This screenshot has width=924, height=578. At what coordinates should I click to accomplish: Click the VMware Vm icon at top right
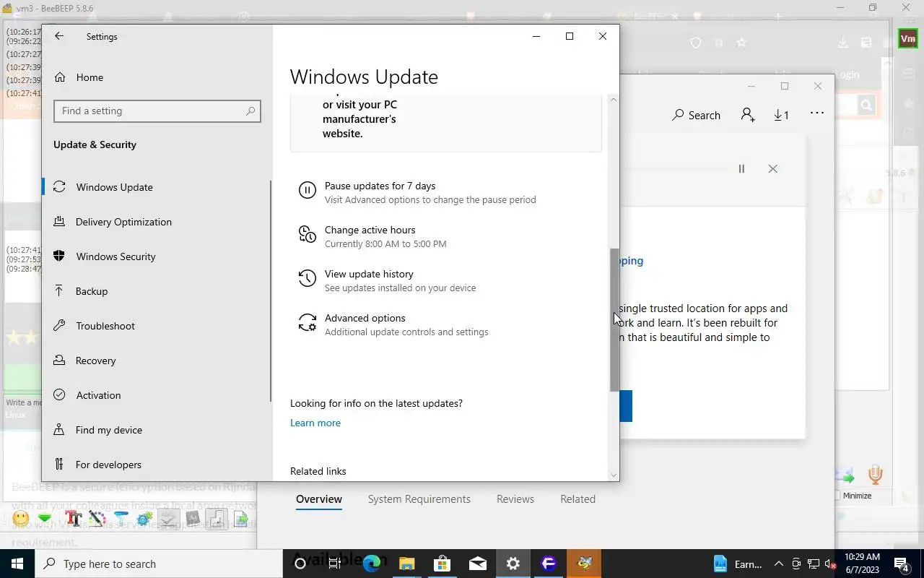pyautogui.click(x=907, y=38)
